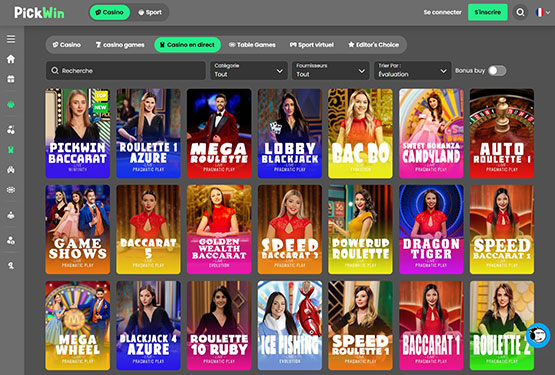This screenshot has width=555, height=375.
Task: Launch the Mega Roulette game
Action: [219, 133]
